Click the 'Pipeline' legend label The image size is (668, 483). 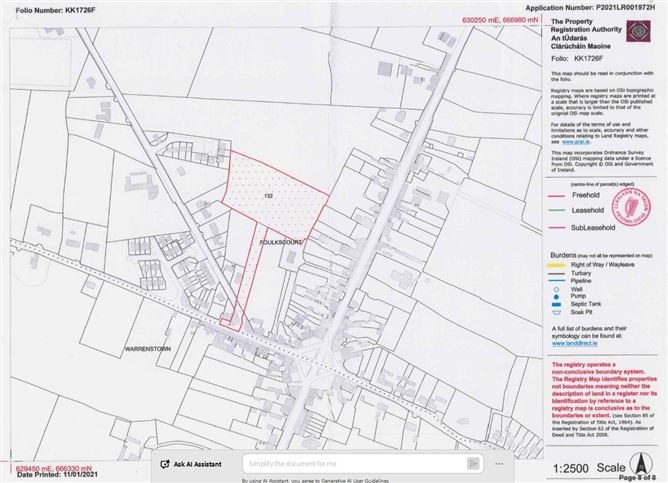click(x=582, y=281)
